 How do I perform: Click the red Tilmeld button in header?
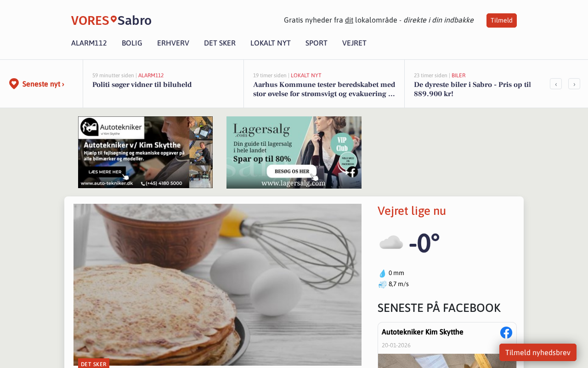(x=502, y=20)
